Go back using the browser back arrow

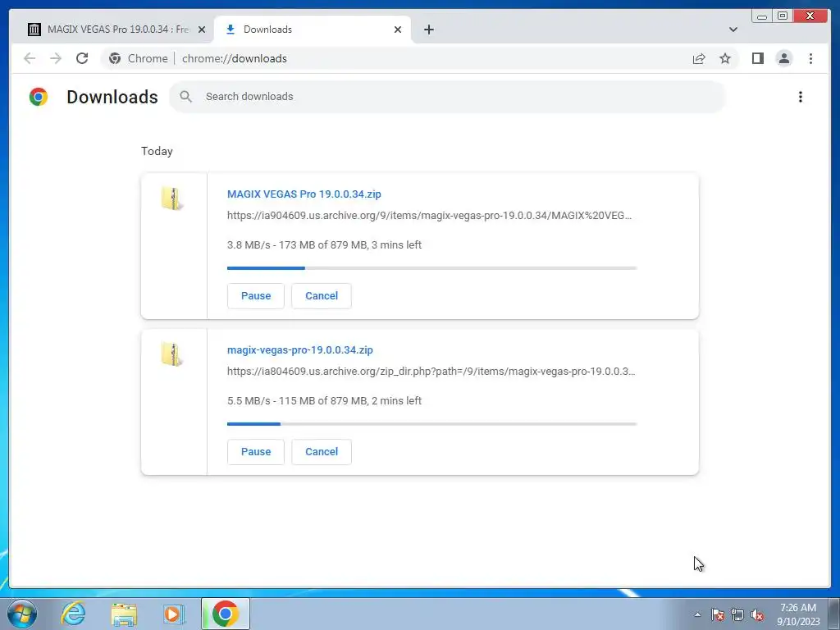30,58
